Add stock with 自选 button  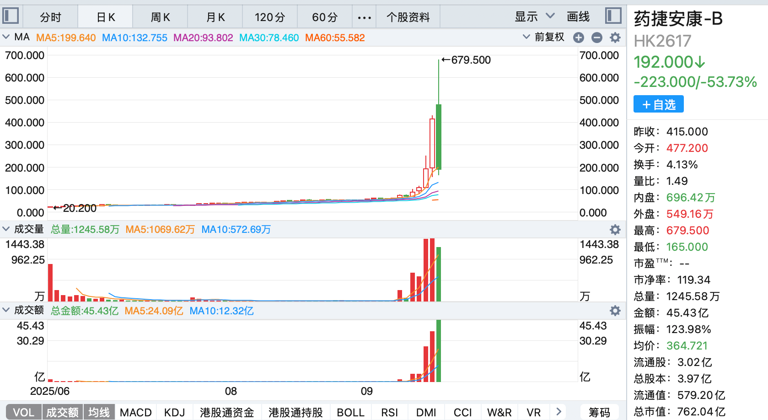[x=659, y=104]
